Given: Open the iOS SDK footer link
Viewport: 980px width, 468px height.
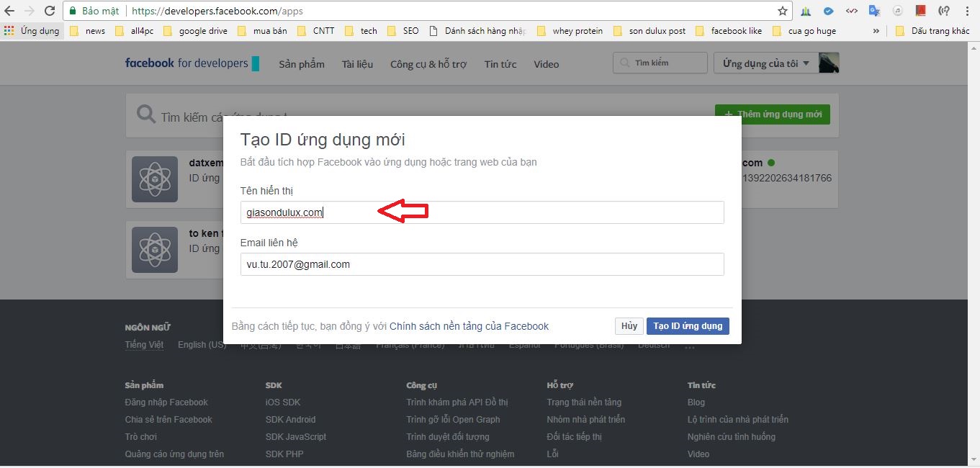Looking at the screenshot, I should click(x=283, y=402).
